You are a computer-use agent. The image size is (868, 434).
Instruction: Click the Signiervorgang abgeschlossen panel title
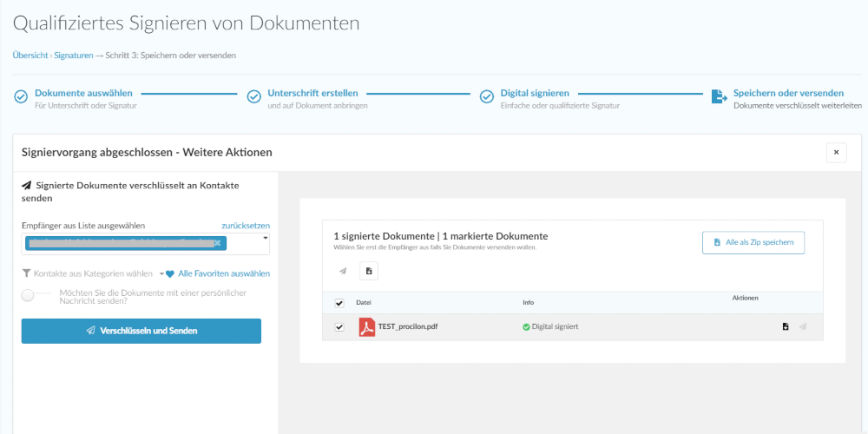pos(147,152)
